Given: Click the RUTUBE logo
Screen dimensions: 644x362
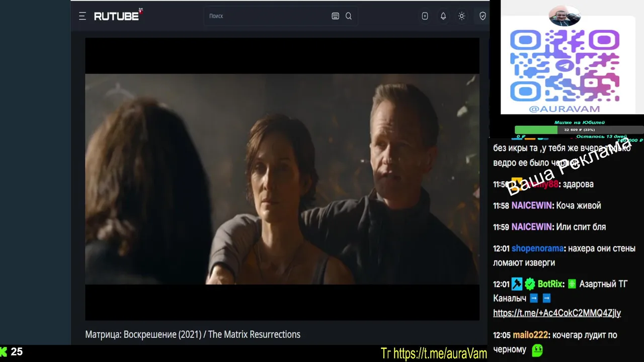Looking at the screenshot, I should pos(118,16).
